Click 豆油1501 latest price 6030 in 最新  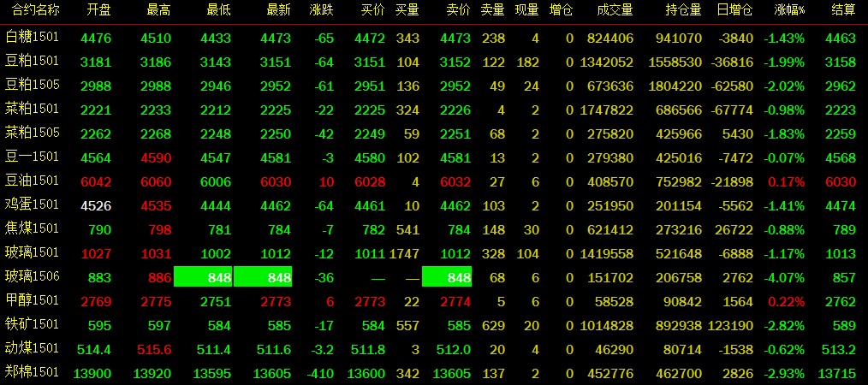275,182
